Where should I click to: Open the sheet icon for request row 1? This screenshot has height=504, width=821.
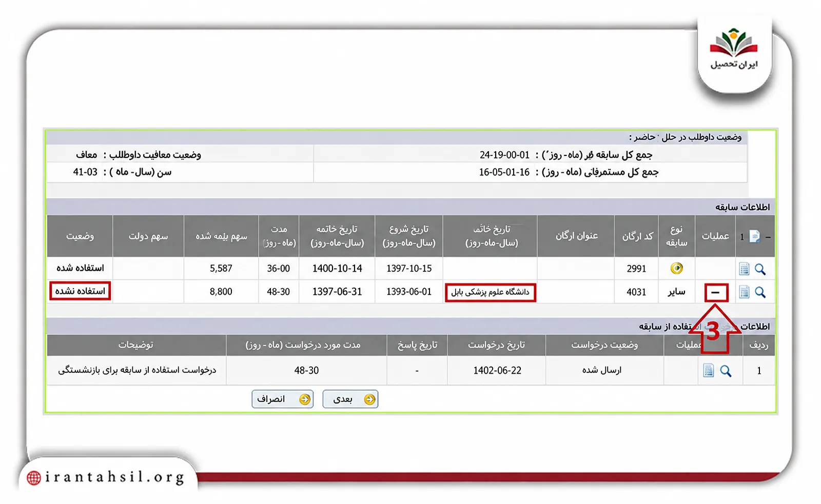[x=709, y=371]
